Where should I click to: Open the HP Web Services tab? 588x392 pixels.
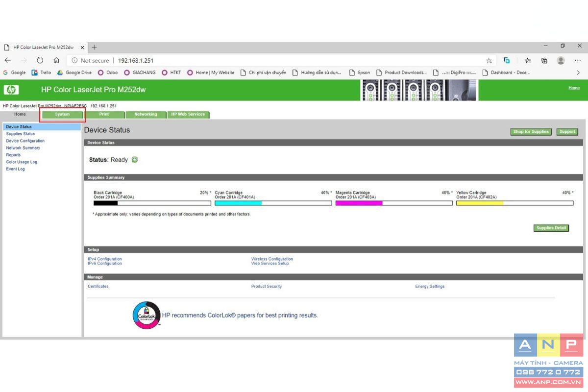click(x=188, y=115)
